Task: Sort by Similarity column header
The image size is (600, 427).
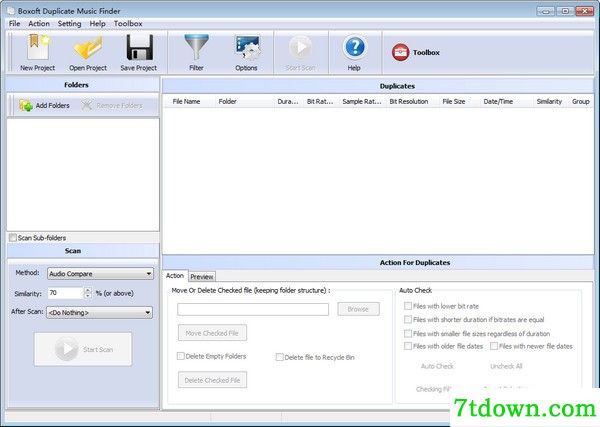Action: 549,101
